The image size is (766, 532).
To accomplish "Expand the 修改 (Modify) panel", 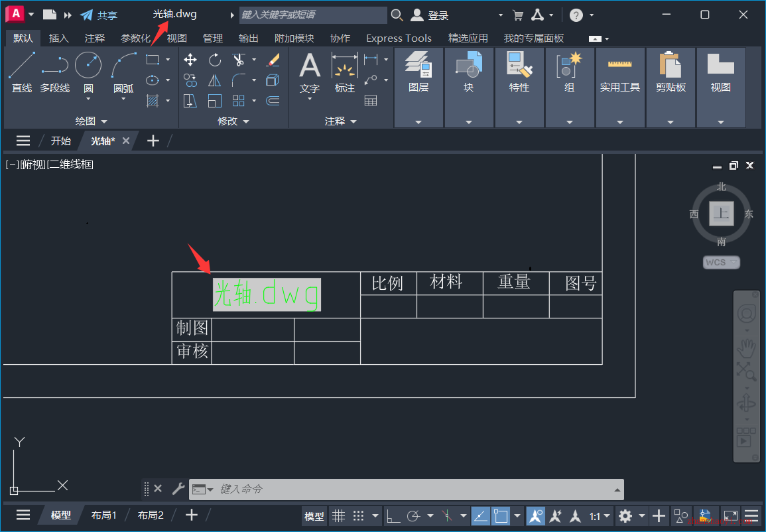I will click(233, 121).
